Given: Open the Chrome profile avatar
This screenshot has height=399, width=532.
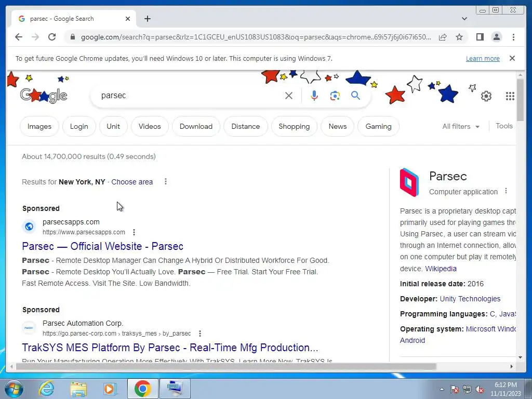Looking at the screenshot, I should pyautogui.click(x=497, y=37).
